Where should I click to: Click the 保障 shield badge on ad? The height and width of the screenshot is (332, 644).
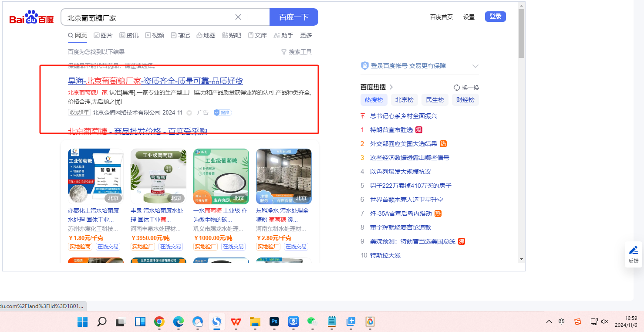pyautogui.click(x=223, y=112)
